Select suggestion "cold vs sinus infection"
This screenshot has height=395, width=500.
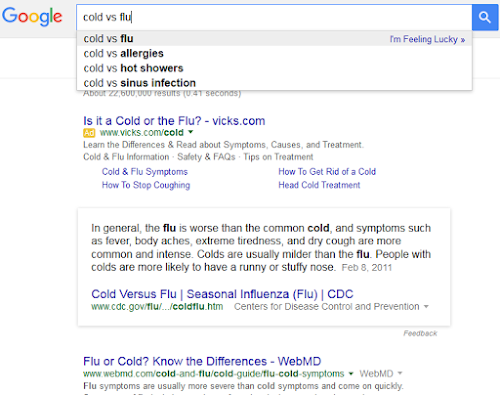[x=274, y=83]
